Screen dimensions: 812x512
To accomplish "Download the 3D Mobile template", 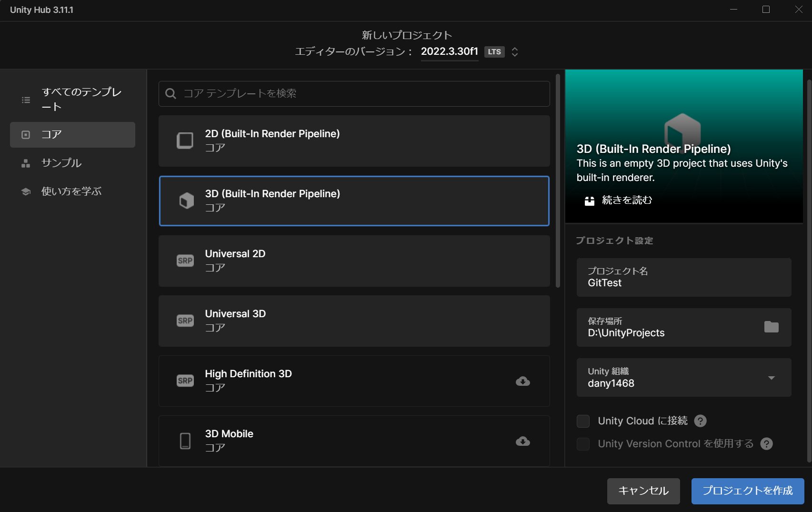I will (523, 441).
